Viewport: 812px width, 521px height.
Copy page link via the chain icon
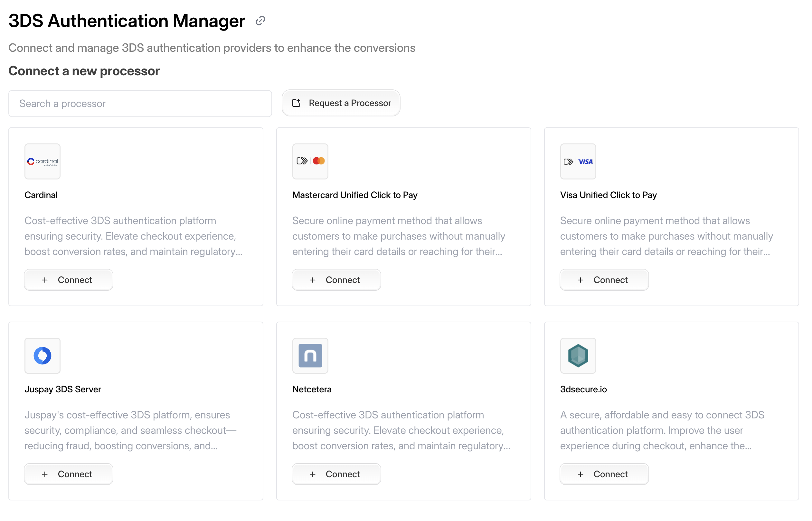click(x=260, y=21)
